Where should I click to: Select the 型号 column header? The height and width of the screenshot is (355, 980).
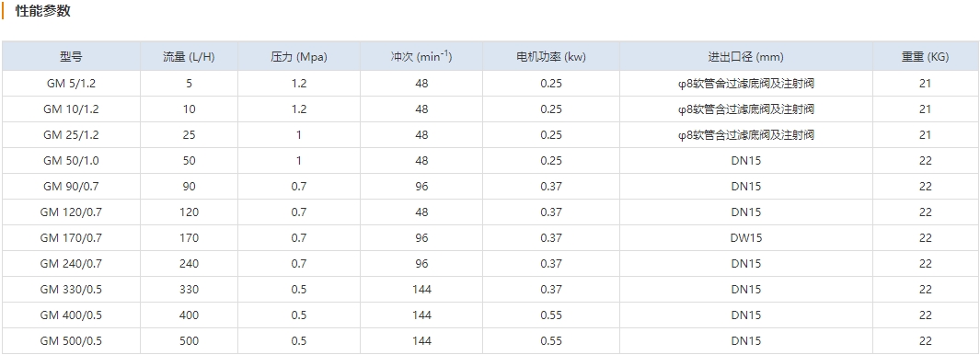[71, 57]
